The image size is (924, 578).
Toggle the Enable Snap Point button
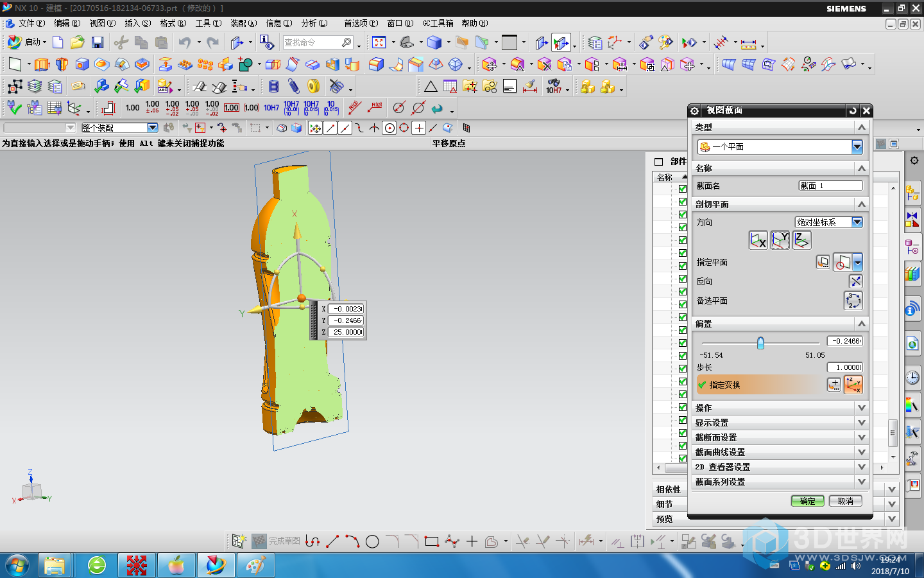point(315,128)
